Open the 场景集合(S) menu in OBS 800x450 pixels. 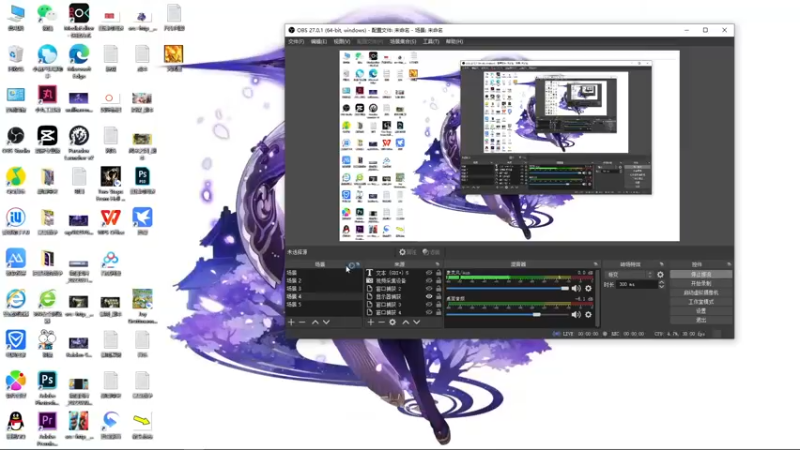[x=403, y=41]
